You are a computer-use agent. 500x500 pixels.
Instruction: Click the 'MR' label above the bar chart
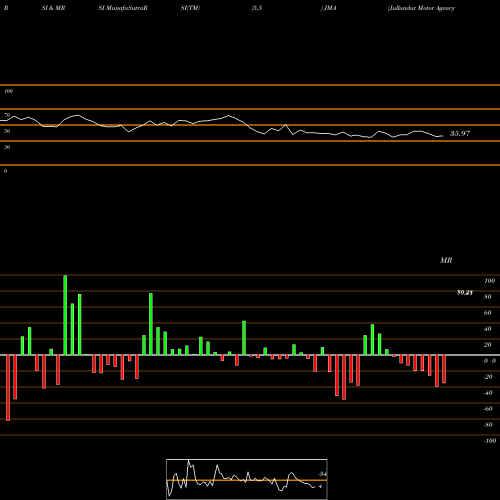[446, 260]
